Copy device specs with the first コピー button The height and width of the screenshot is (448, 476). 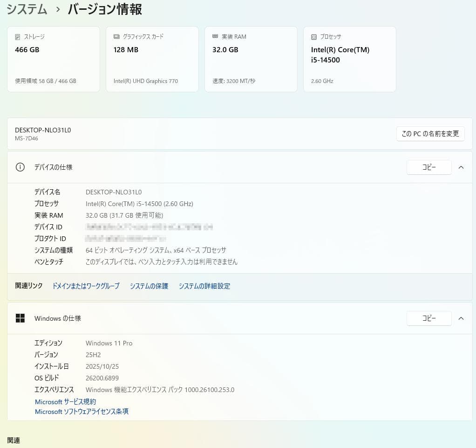tap(428, 167)
